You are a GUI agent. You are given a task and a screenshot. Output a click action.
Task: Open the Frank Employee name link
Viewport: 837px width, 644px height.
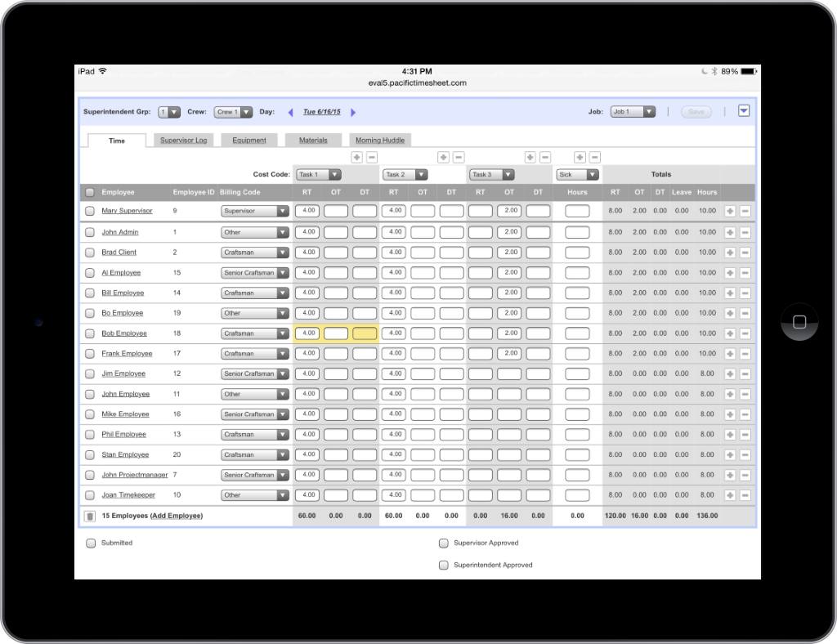point(127,354)
